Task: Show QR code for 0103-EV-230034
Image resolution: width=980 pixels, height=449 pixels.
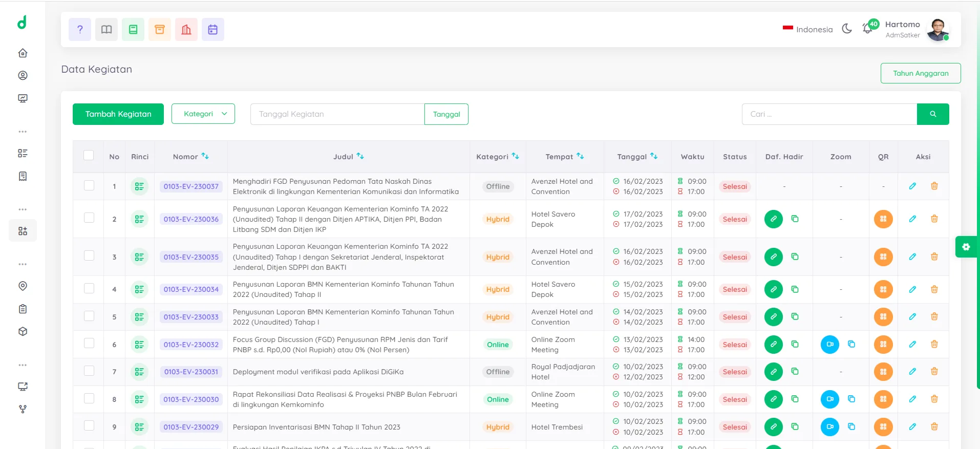Action: click(x=883, y=289)
